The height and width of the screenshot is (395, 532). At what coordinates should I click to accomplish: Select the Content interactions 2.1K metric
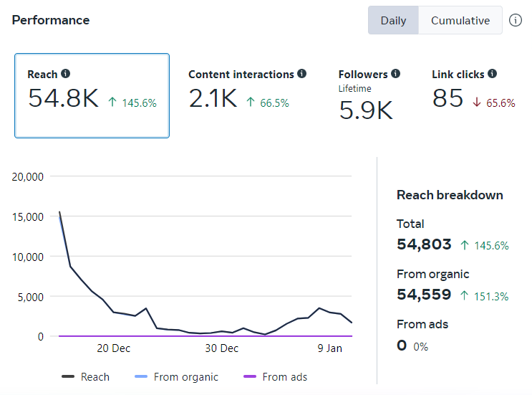coord(247,90)
